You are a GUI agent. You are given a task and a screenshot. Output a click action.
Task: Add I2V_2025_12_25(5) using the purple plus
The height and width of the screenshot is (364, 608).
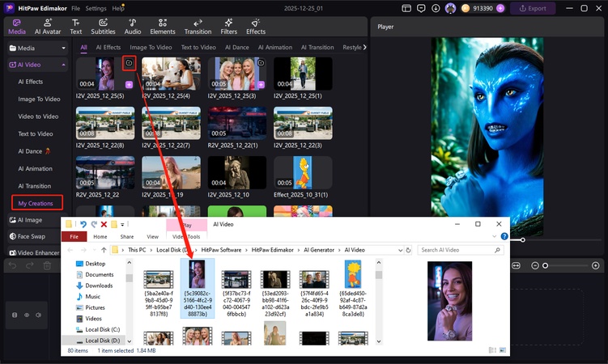[129, 84]
